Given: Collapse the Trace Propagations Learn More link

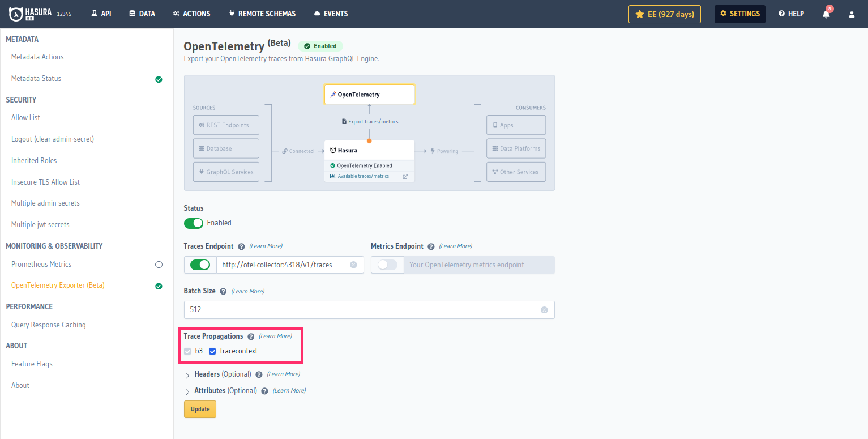Looking at the screenshot, I should [x=275, y=336].
